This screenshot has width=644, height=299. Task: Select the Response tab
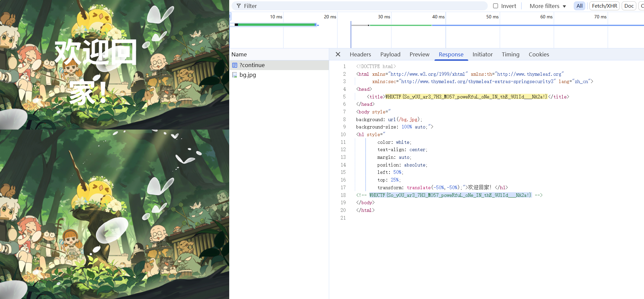(451, 54)
